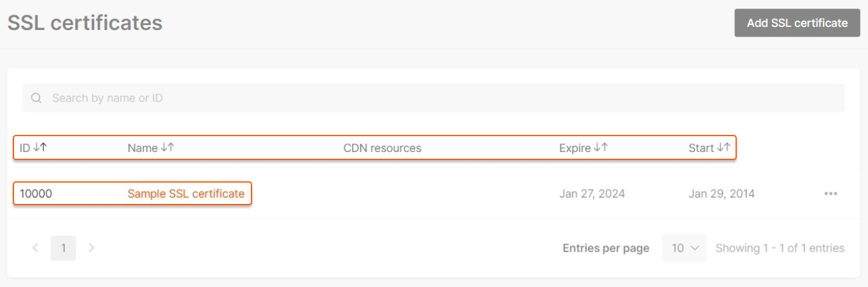The height and width of the screenshot is (287, 868).
Task: Click the Add SSL certificate button
Action: (797, 23)
